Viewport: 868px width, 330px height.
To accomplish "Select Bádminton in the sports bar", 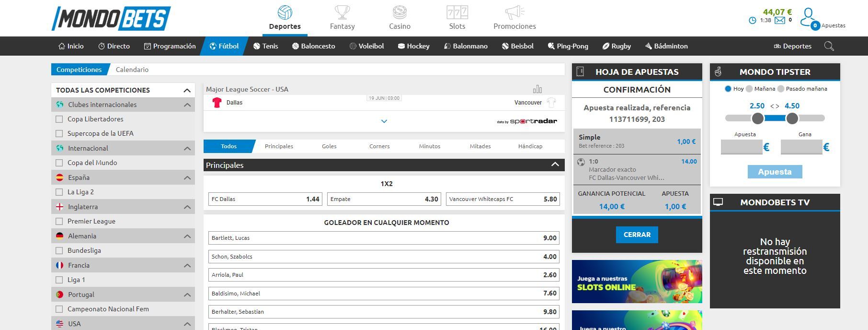I will pos(666,46).
